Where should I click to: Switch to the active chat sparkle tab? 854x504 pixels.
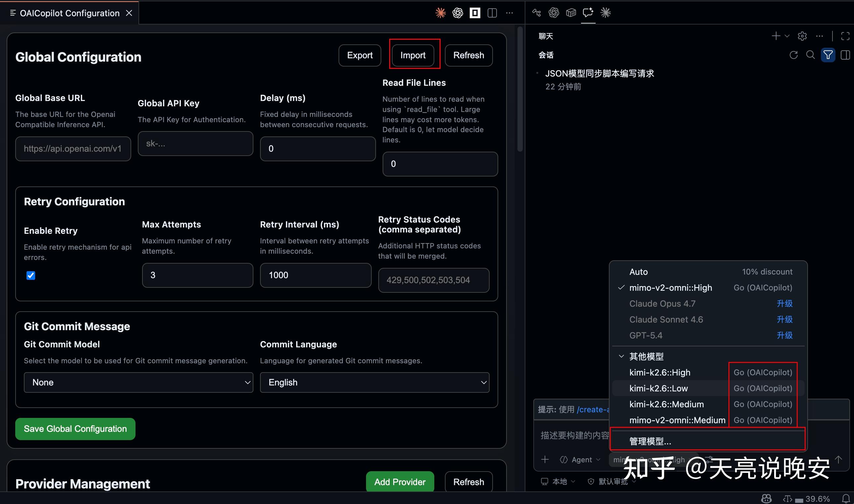588,13
